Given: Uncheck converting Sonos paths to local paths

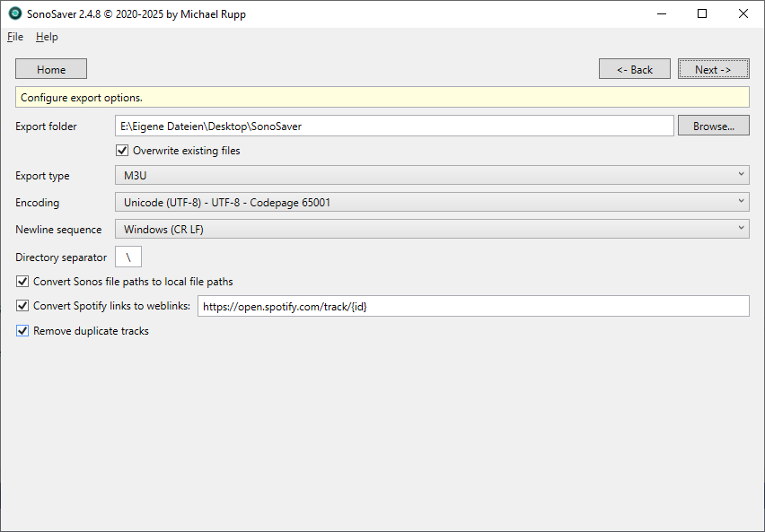Looking at the screenshot, I should coord(22,281).
